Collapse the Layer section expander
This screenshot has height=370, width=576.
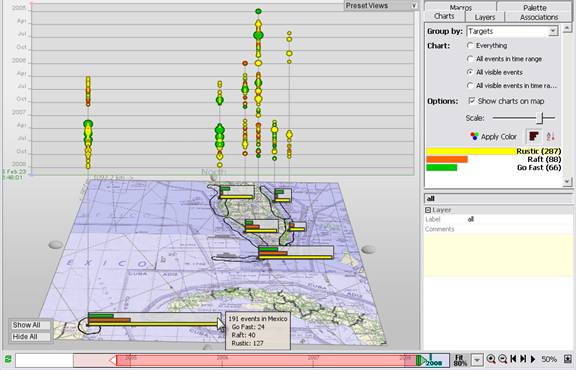428,210
